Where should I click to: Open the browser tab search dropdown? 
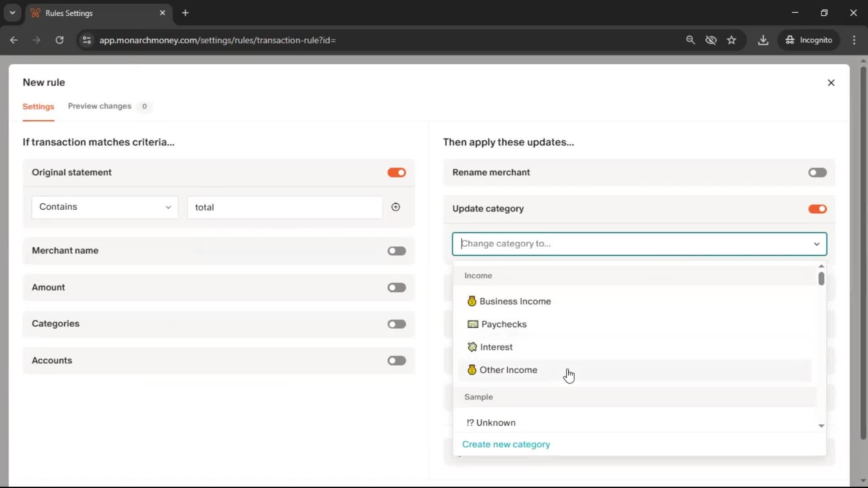pos(12,13)
